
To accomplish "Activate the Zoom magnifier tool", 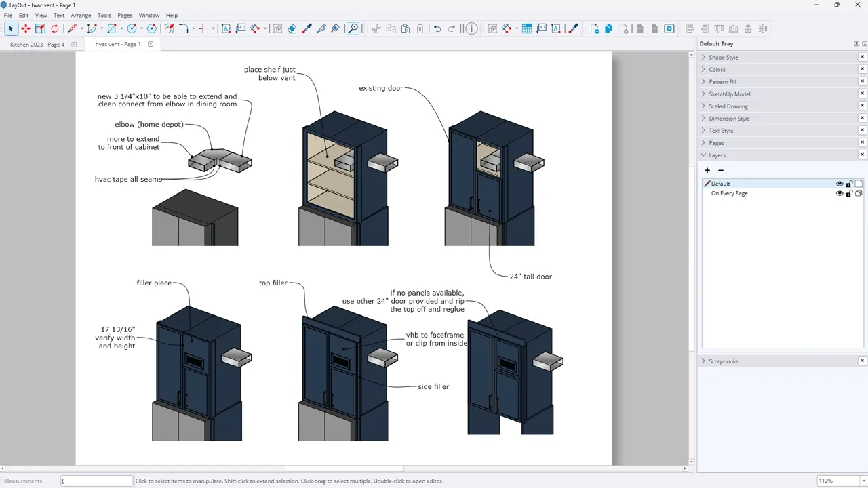I will (x=353, y=28).
